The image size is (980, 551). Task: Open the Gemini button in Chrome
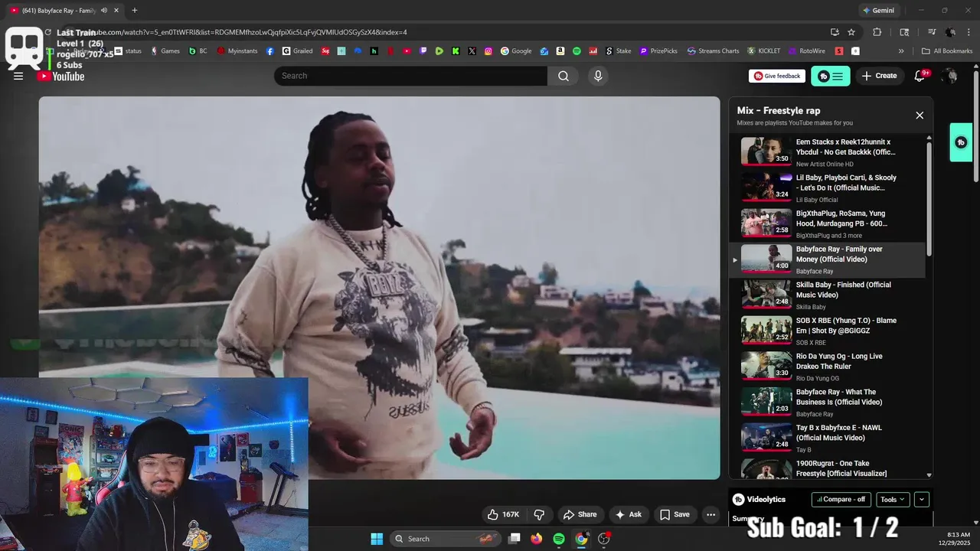878,10
